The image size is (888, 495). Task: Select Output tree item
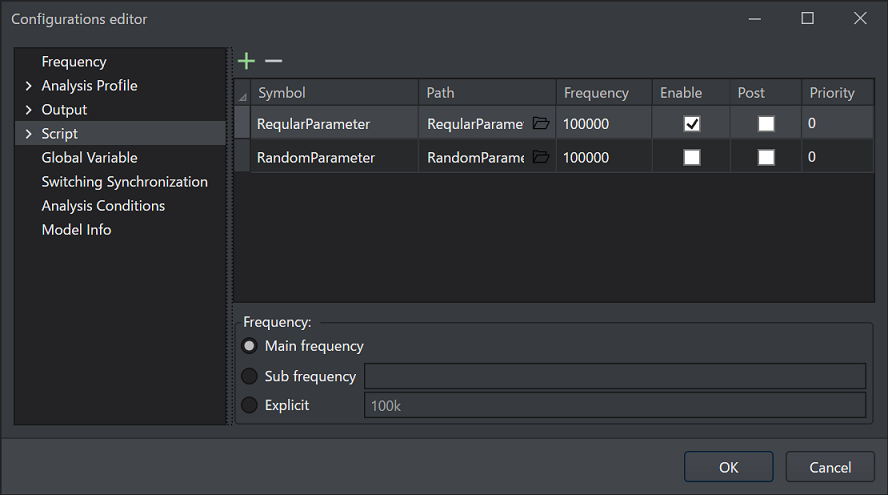[x=64, y=110]
